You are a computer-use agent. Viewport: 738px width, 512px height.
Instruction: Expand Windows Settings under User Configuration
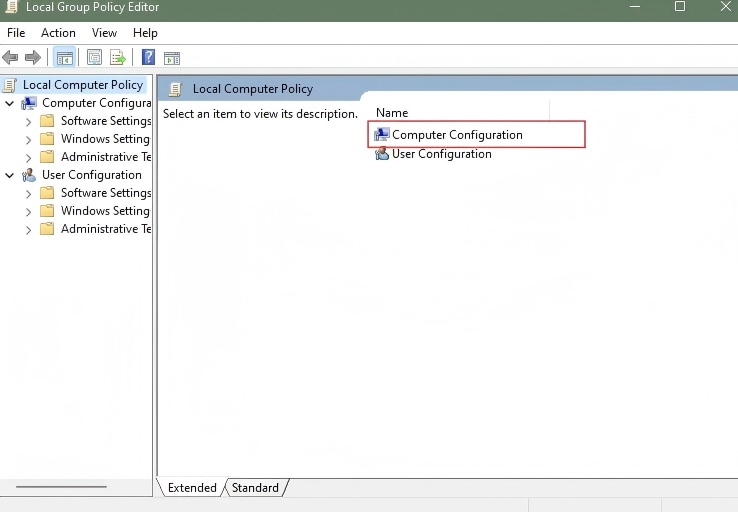[29, 211]
